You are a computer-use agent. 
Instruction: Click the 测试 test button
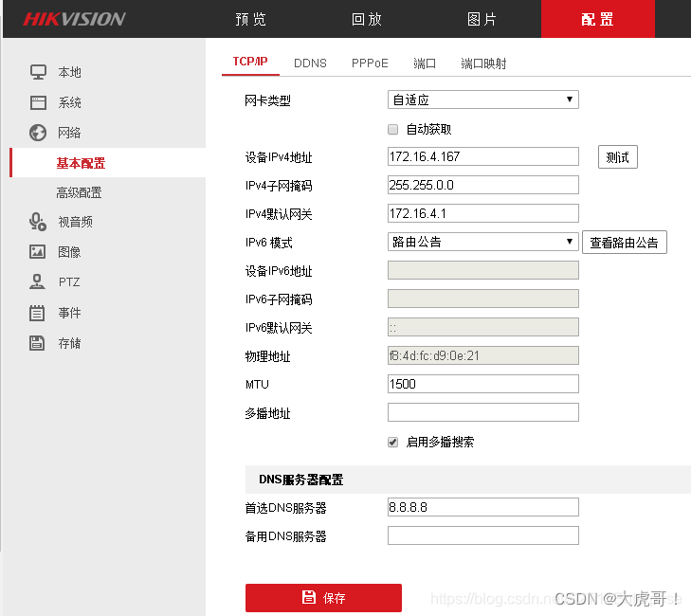[617, 157]
